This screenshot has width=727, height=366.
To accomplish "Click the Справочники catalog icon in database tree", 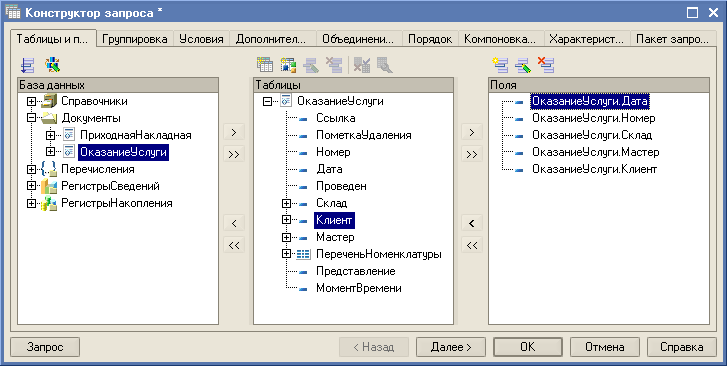I will coord(49,101).
